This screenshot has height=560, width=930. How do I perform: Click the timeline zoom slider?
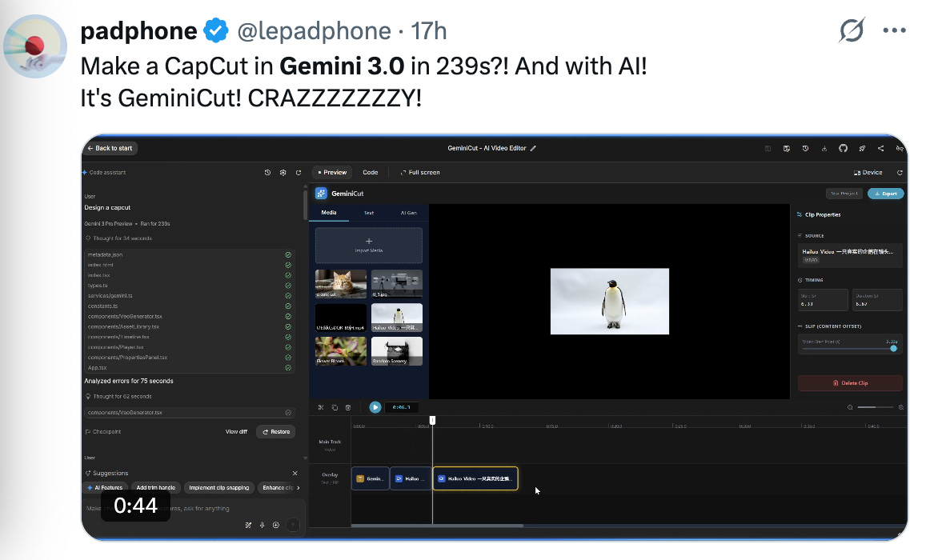click(875, 407)
